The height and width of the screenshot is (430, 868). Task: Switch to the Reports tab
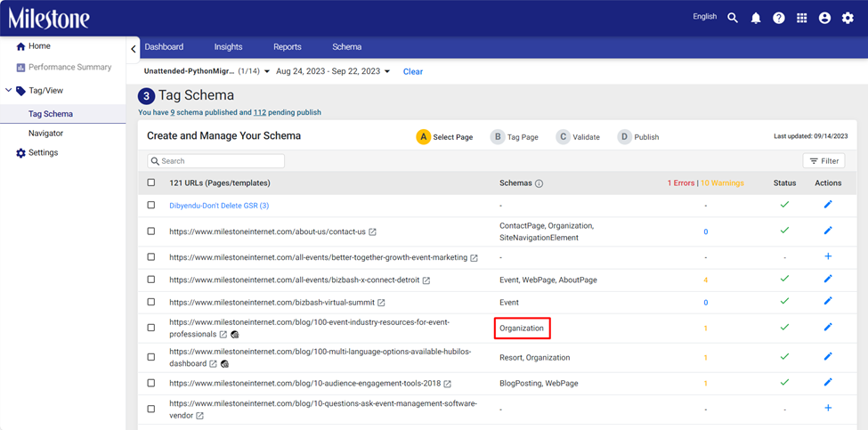click(x=288, y=47)
